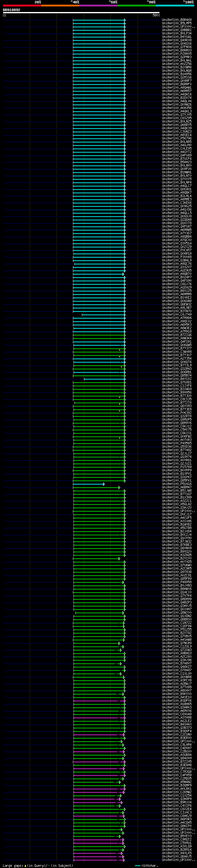
Task: Click the shortened cyan bar of UniRef100_C6JT49
Action: [103, 314]
